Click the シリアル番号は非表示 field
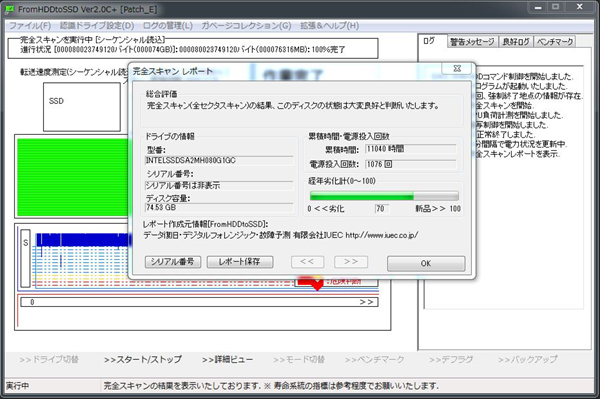The width and height of the screenshot is (600, 399). coord(219,186)
